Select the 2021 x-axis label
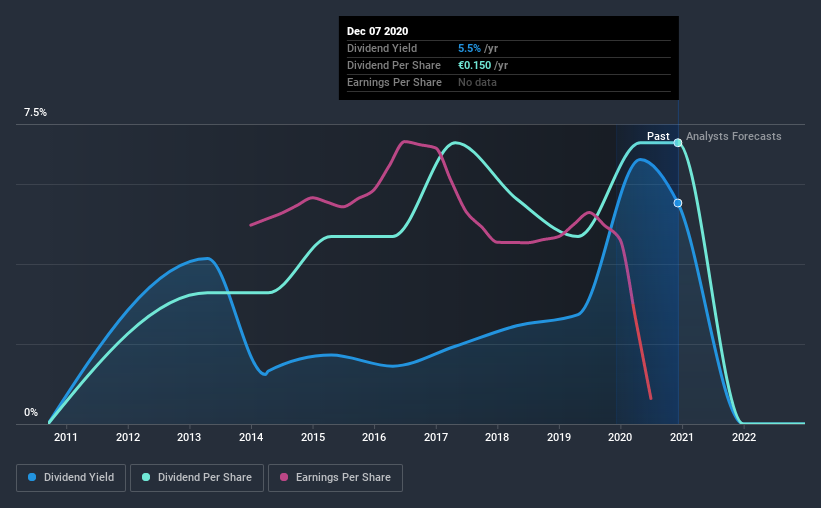This screenshot has height=508, width=821. click(x=682, y=437)
